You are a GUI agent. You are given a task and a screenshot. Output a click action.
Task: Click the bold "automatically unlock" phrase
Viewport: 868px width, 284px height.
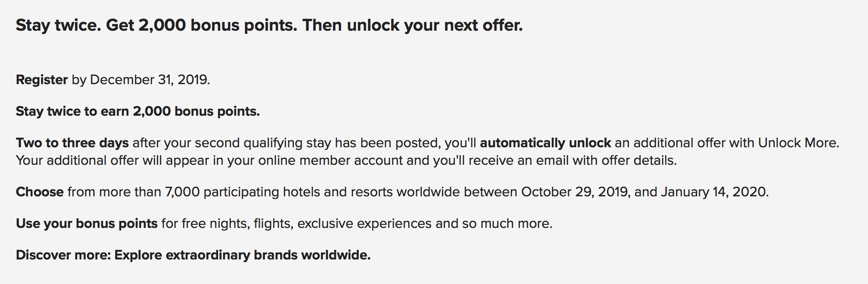[x=545, y=143]
